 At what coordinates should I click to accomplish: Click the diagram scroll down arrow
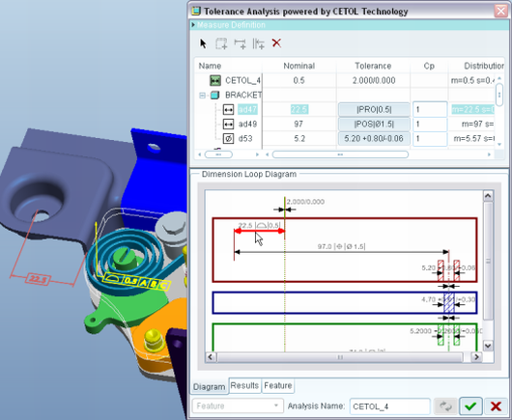click(x=488, y=346)
